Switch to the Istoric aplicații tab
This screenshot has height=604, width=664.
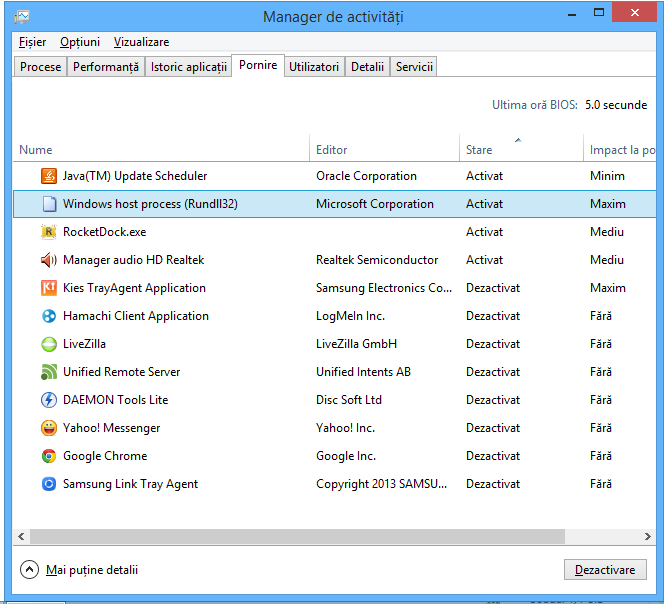click(x=189, y=67)
